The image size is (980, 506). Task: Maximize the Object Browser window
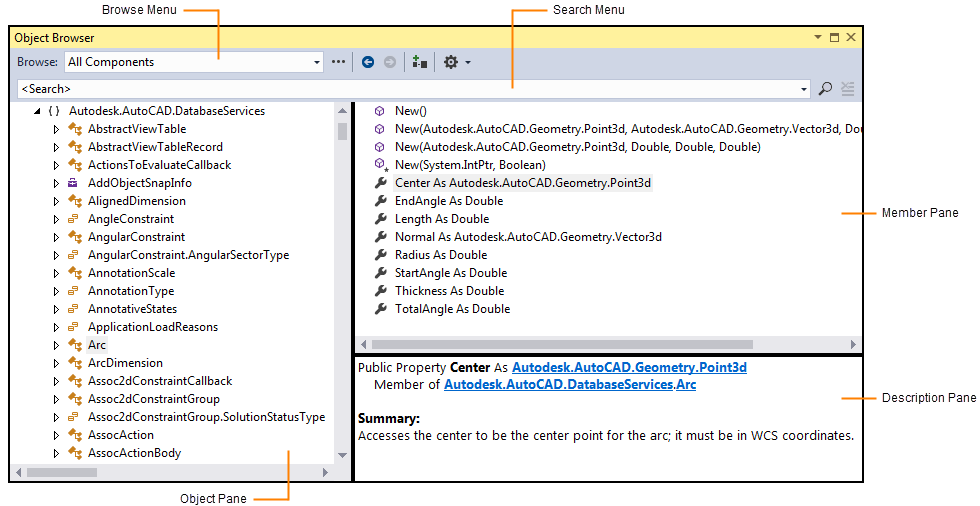834,37
